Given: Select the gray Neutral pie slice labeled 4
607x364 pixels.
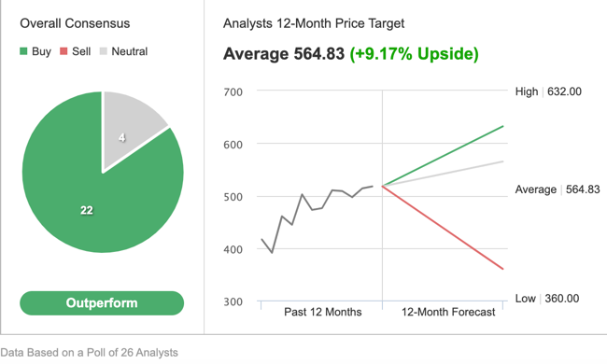Looking at the screenshot, I should point(130,128).
